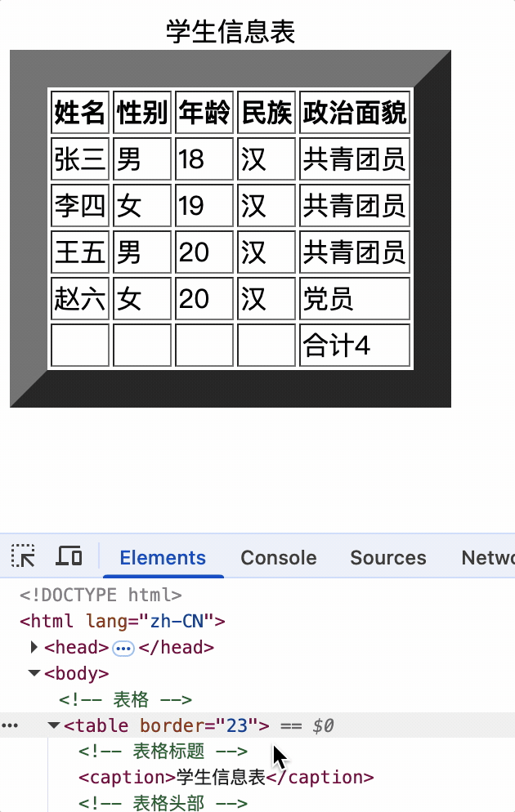This screenshot has width=515, height=812.
Task: Open the Network tab
Action: [487, 558]
